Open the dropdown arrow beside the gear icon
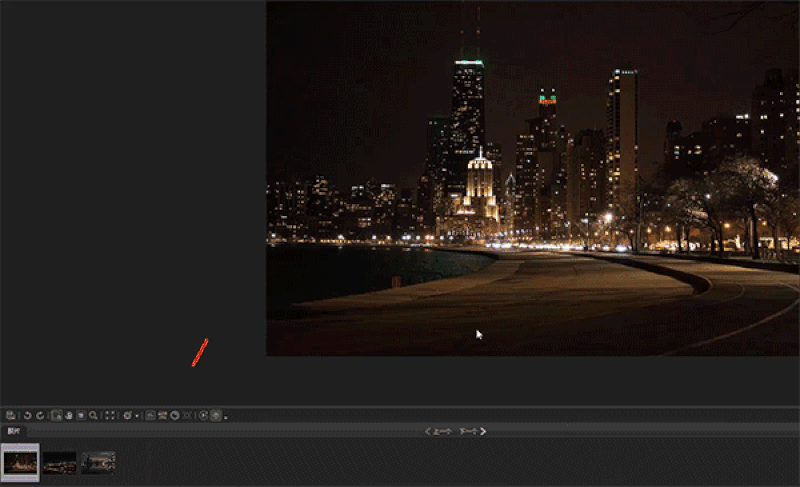The image size is (800, 487). 136,416
